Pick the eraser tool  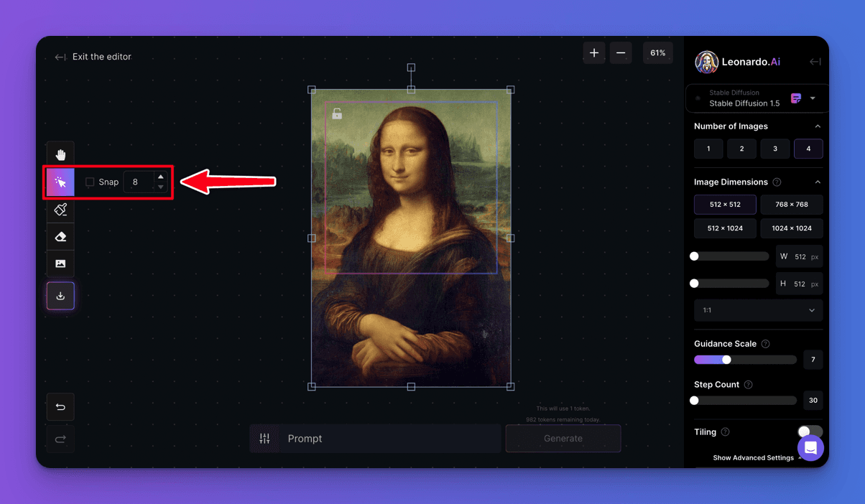pos(60,237)
